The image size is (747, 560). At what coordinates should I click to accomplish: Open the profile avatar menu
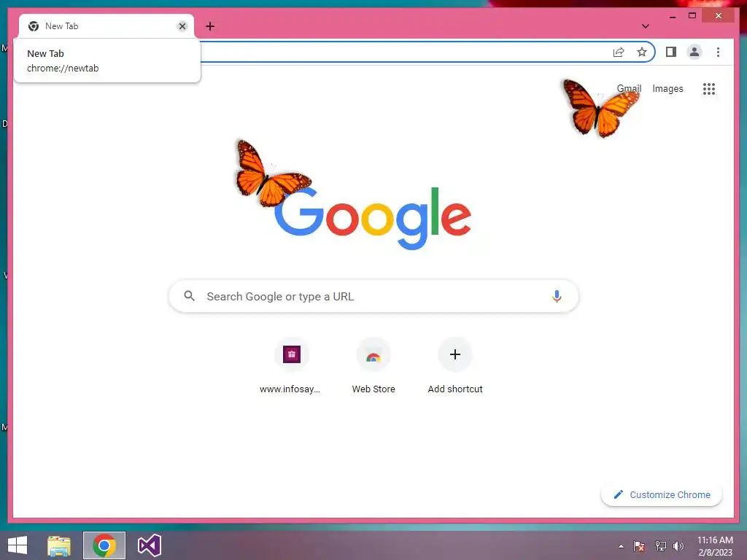pyautogui.click(x=694, y=52)
